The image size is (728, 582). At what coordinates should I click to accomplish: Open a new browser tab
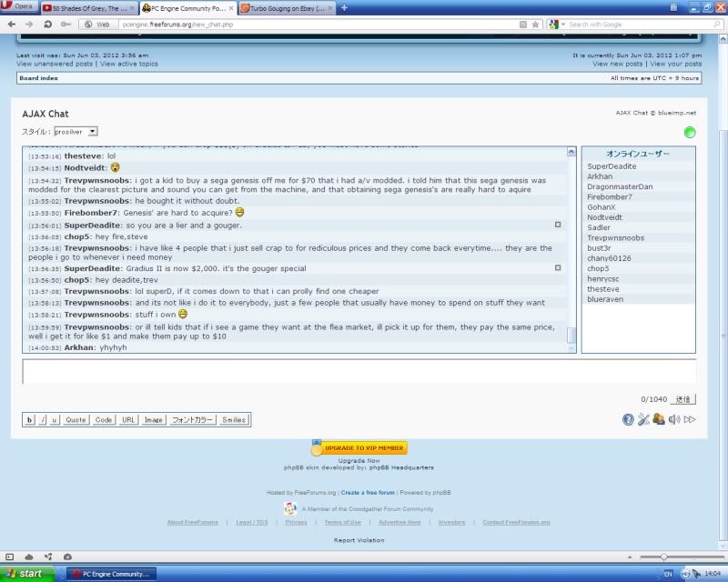(344, 7)
